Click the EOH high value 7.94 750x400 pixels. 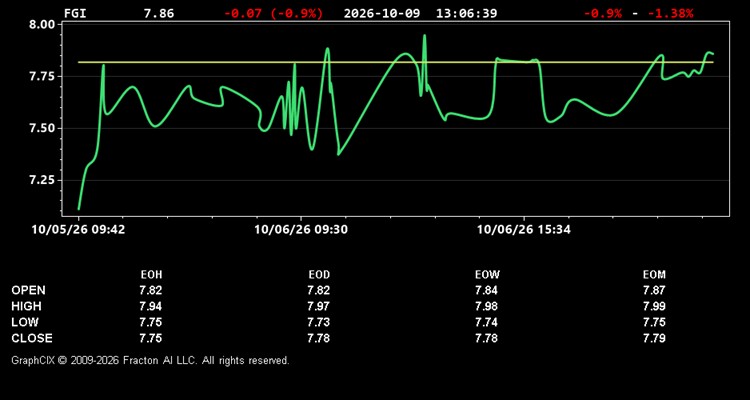151,306
